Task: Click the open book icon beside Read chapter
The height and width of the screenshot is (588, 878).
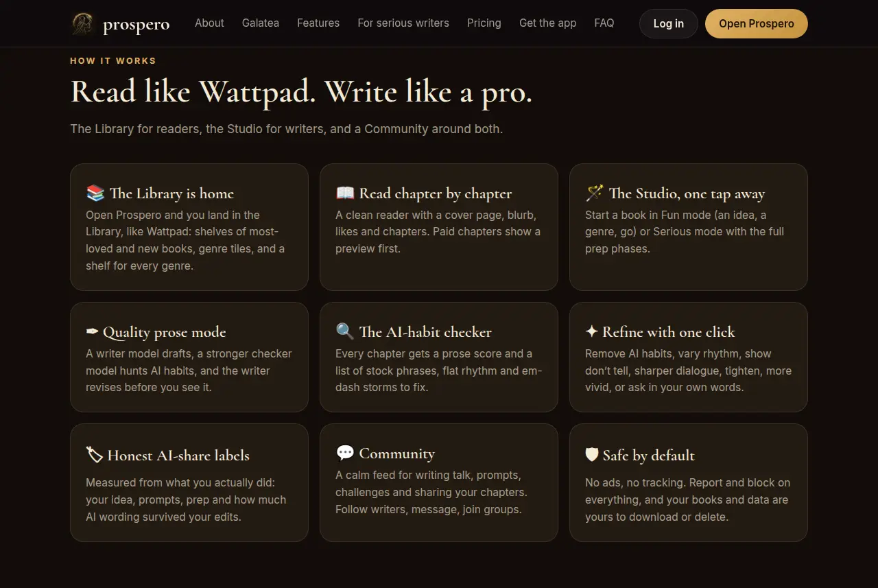Action: click(x=345, y=193)
